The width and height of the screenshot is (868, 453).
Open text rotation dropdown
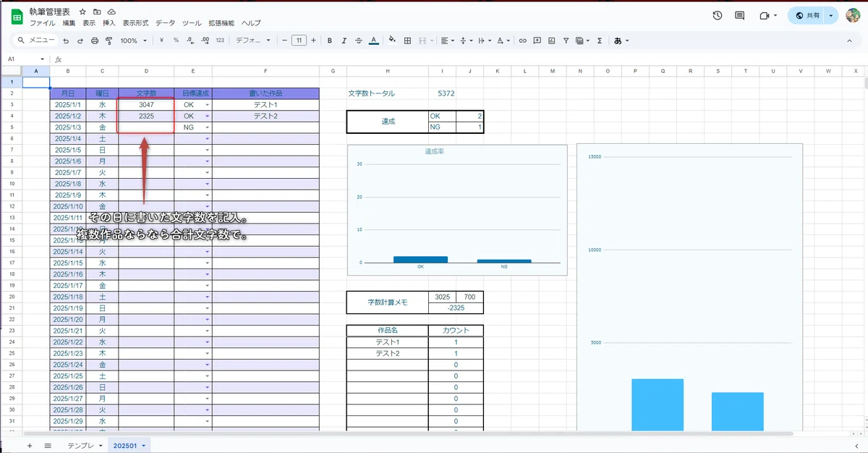tap(505, 41)
